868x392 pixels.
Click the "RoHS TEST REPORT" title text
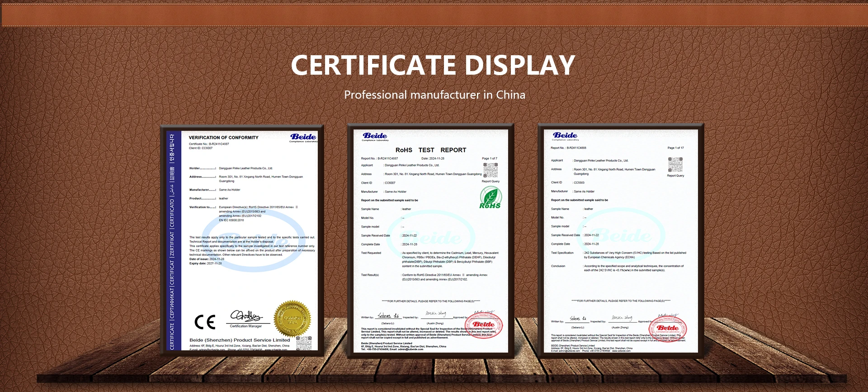[430, 150]
